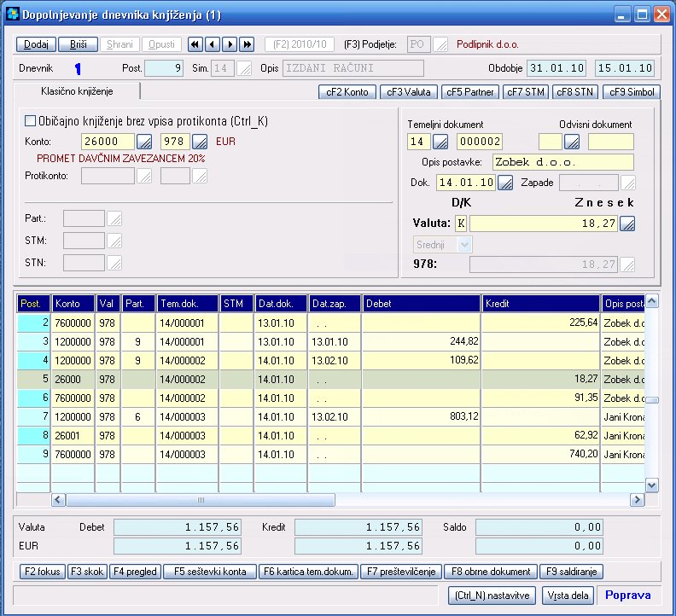Screen dimensions: 676x616
Task: Go to the next record arrow
Action: click(x=229, y=44)
